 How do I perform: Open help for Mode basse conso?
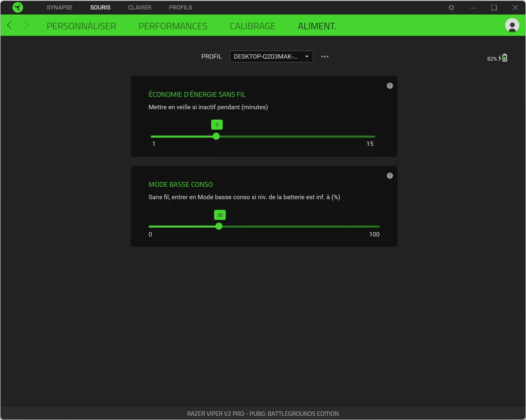[x=390, y=176]
